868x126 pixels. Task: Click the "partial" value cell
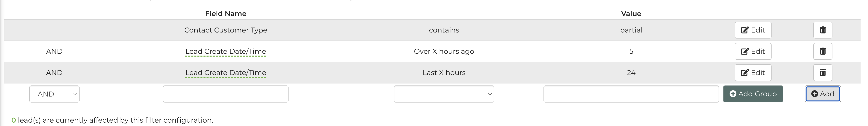[631, 30]
